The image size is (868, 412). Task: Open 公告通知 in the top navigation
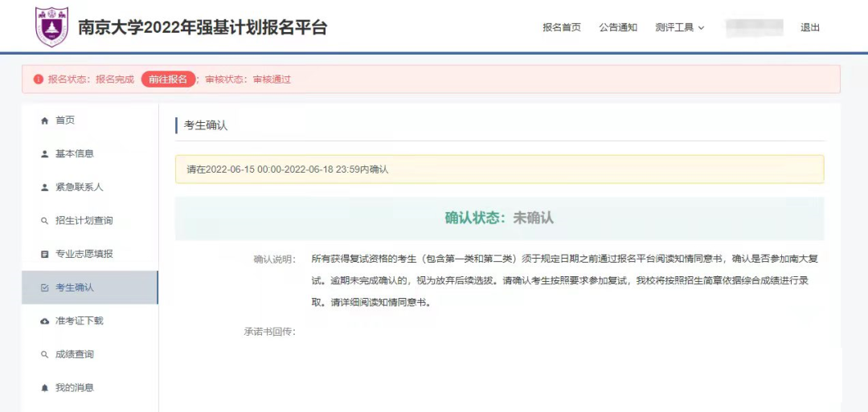coord(618,27)
